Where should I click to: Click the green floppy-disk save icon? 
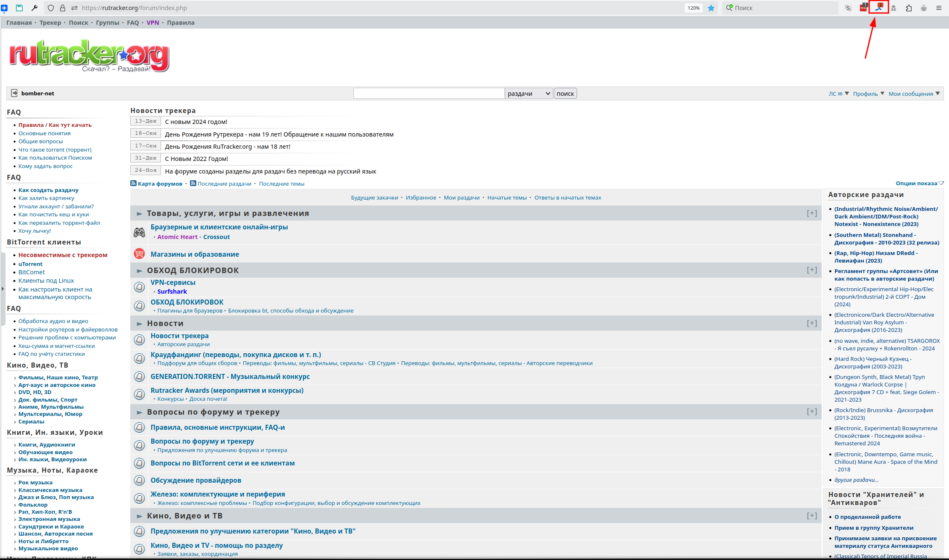pos(19,8)
